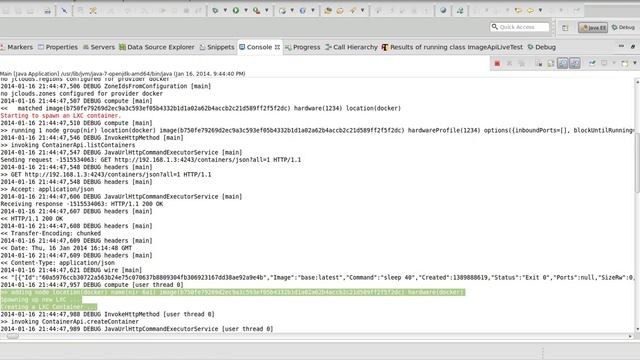Click the Open Web Browser globe icon
The width and height of the screenshot is (640, 360).
point(443,10)
